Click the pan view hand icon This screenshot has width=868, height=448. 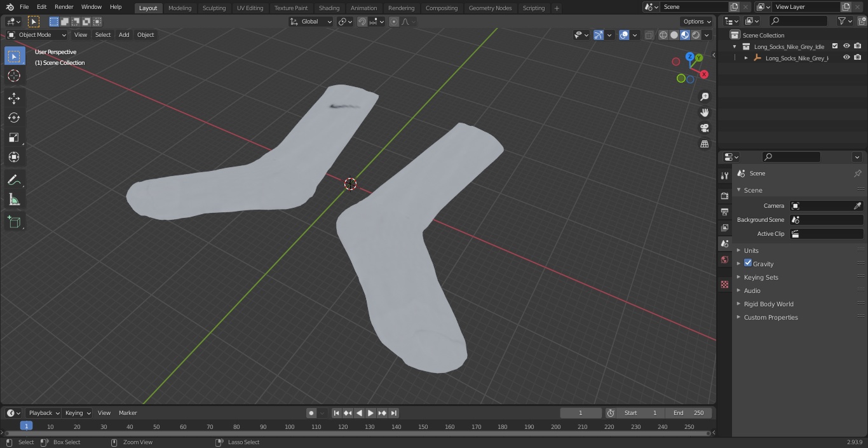point(704,112)
